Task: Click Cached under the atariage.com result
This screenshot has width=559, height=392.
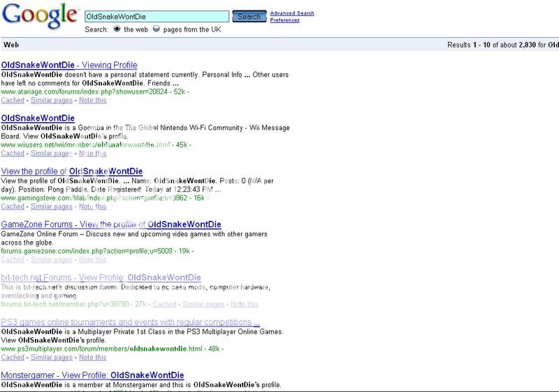Action: (x=13, y=101)
